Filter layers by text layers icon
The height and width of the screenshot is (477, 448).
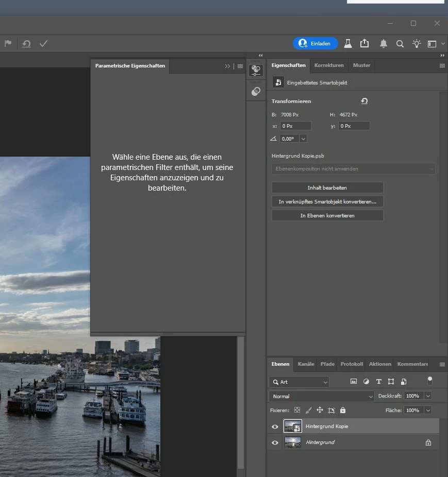tap(378, 382)
